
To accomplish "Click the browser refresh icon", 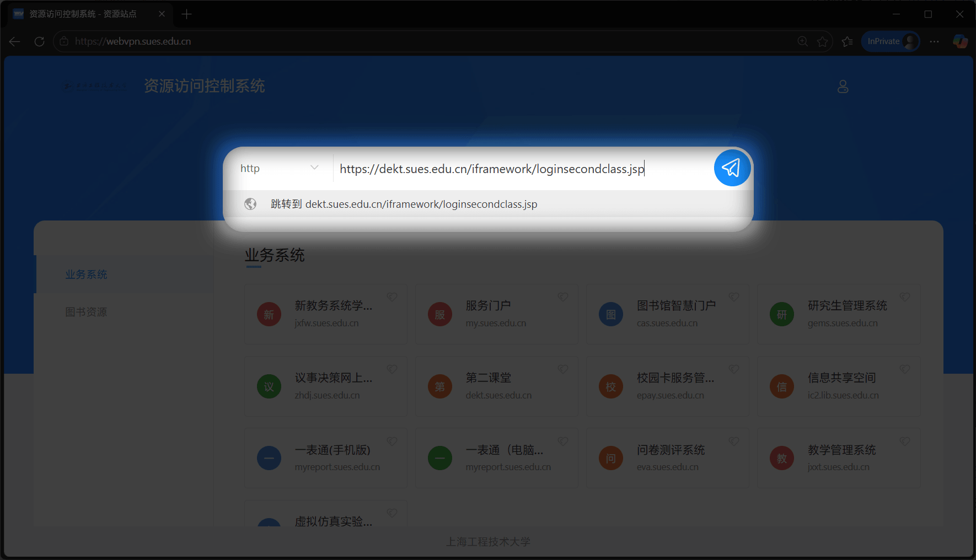I will click(39, 41).
